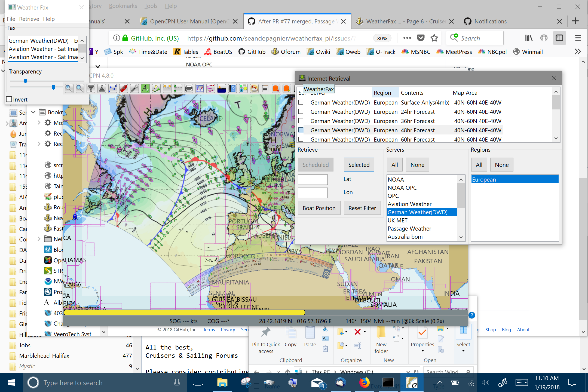Open the About OpenCPN help icon
Screen dimensions: 588x392
(232, 88)
